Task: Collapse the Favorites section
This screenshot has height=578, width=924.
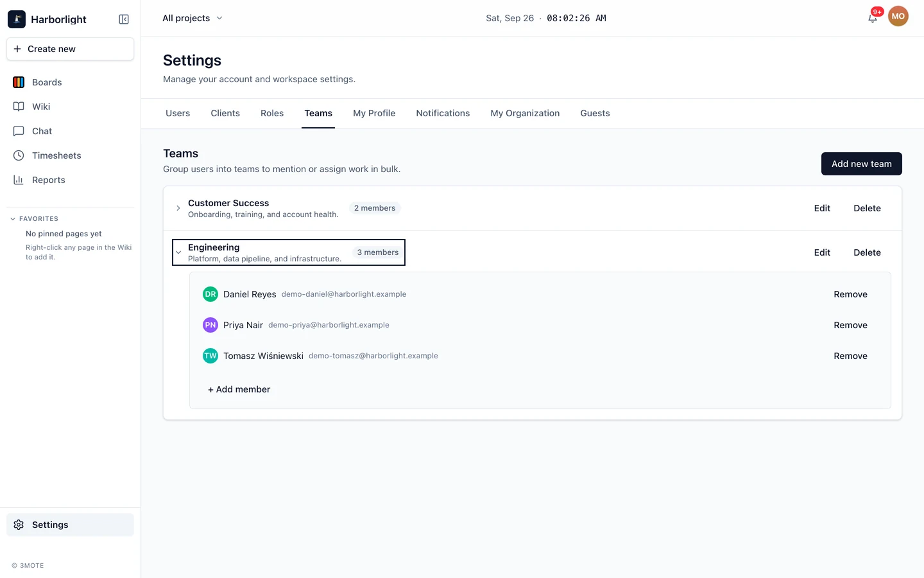Action: click(x=35, y=219)
